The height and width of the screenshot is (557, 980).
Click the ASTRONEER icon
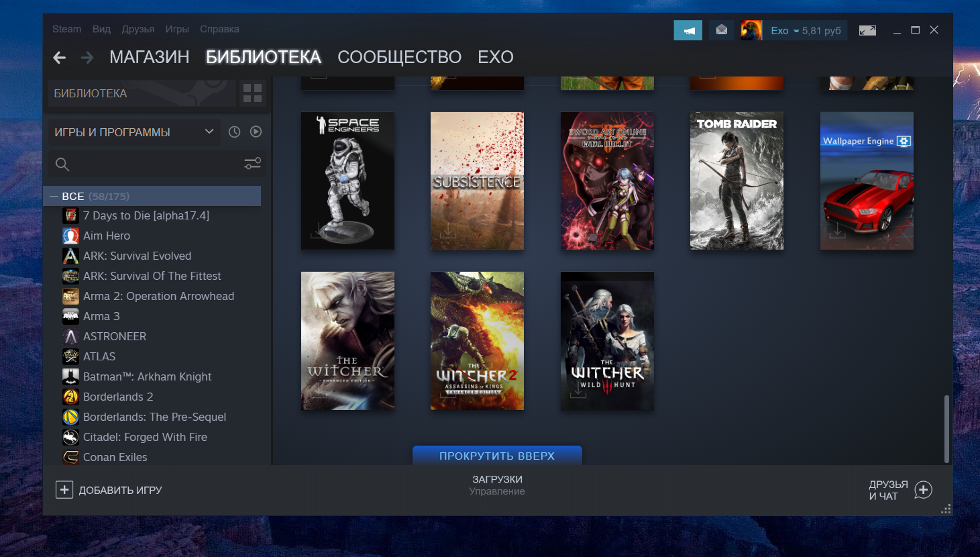tap(70, 336)
